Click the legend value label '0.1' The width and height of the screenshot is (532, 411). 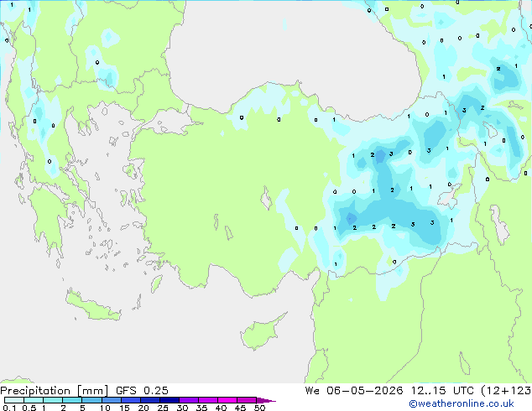(x=9, y=408)
